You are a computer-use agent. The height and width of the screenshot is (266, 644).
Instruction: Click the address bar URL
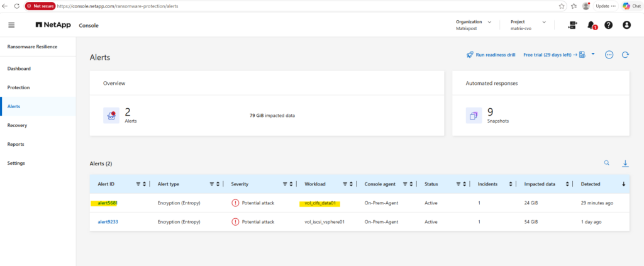point(118,6)
